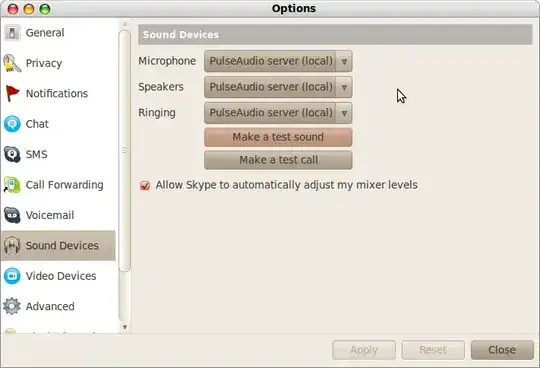Click the Close button
This screenshot has height=368, width=540.
point(502,350)
